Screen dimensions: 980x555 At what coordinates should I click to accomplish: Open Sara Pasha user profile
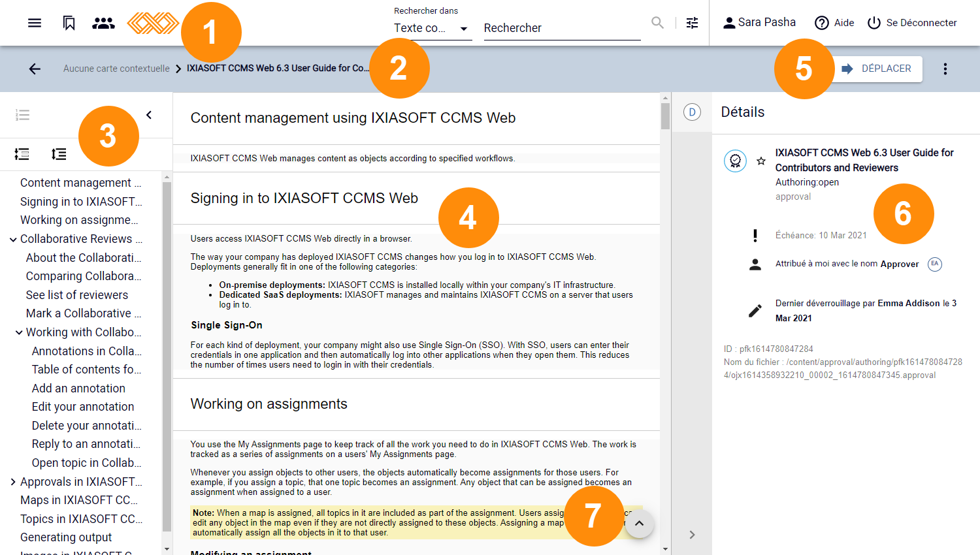[x=759, y=22]
